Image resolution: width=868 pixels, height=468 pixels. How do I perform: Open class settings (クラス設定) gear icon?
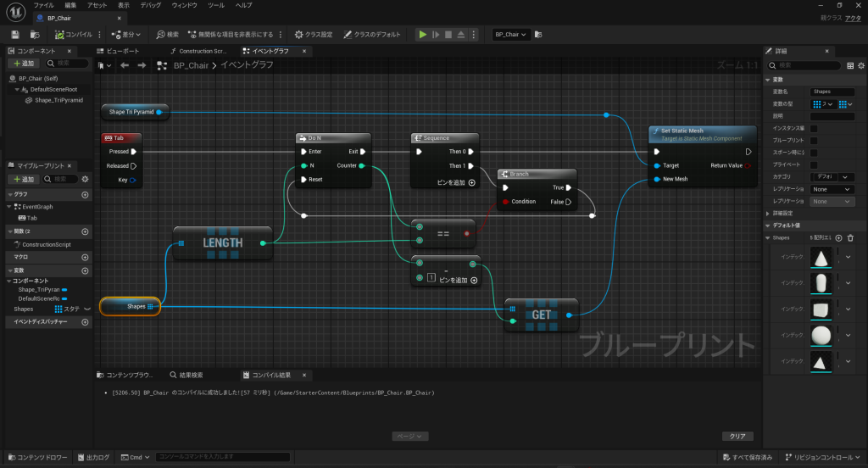[x=314, y=35]
